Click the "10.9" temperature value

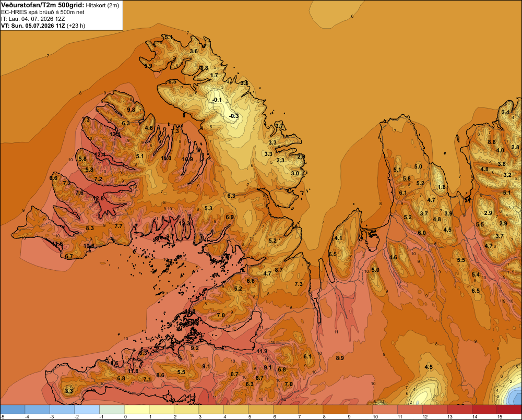point(187,159)
